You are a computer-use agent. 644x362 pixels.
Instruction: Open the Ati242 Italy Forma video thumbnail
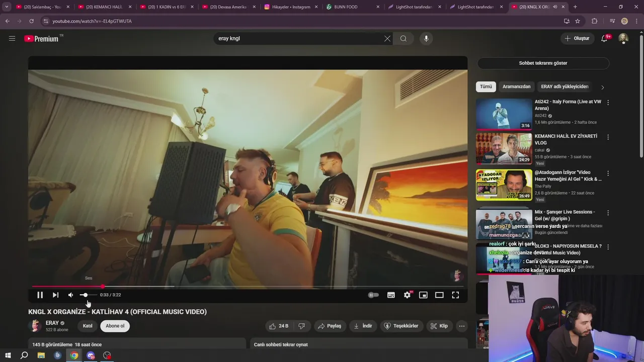[504, 114]
